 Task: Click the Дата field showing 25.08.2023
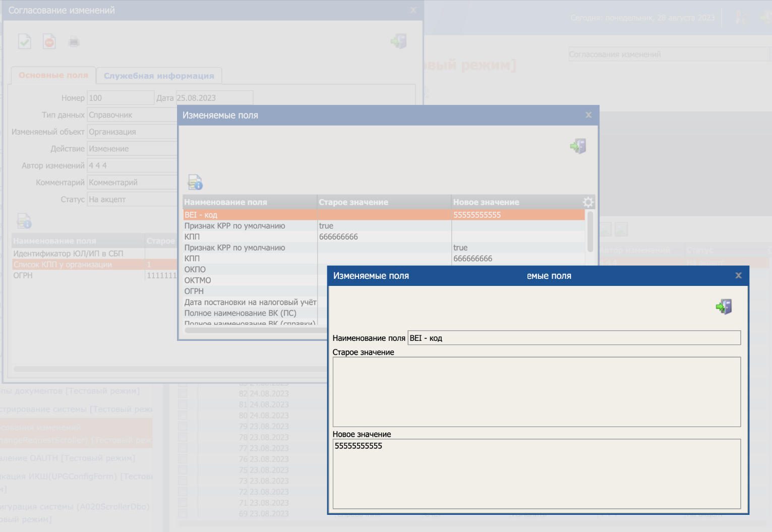(x=214, y=98)
